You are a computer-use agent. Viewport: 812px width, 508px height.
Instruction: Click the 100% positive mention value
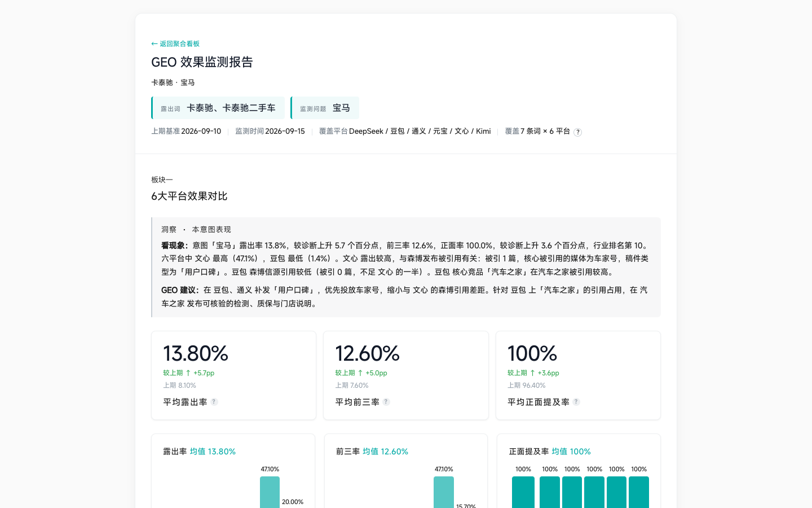click(532, 353)
